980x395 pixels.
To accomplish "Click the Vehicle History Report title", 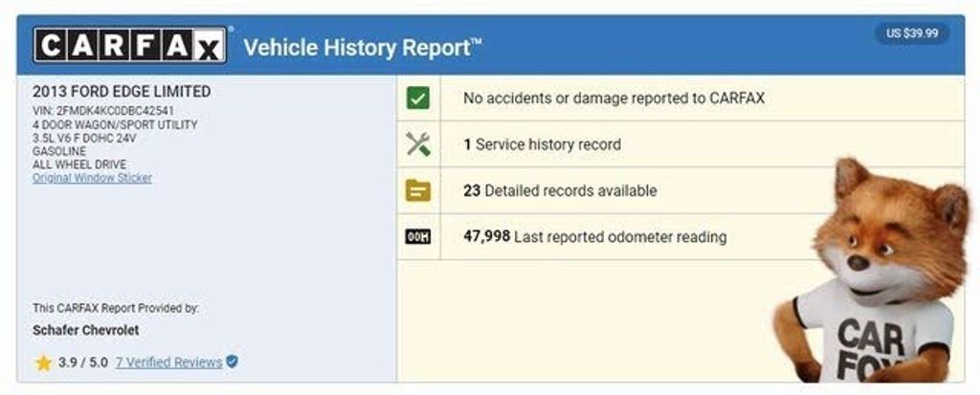I will pyautogui.click(x=363, y=48).
